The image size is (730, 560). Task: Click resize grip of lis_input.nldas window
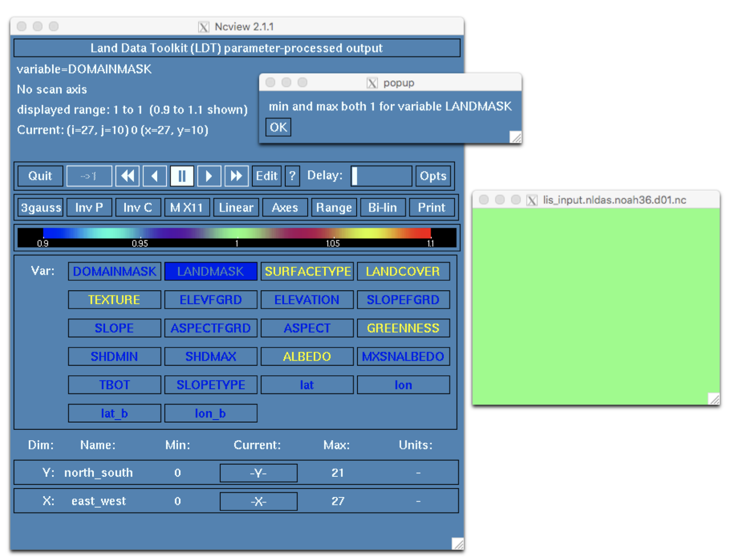point(714,399)
